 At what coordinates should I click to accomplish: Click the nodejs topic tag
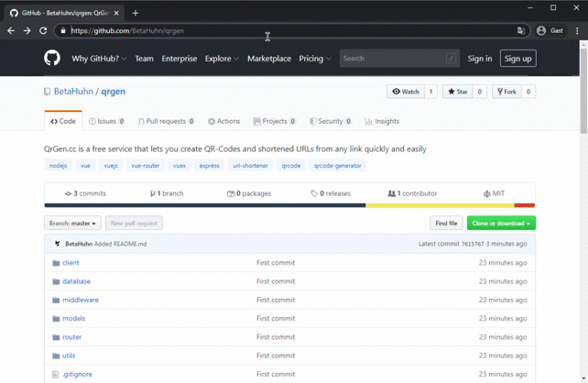58,166
